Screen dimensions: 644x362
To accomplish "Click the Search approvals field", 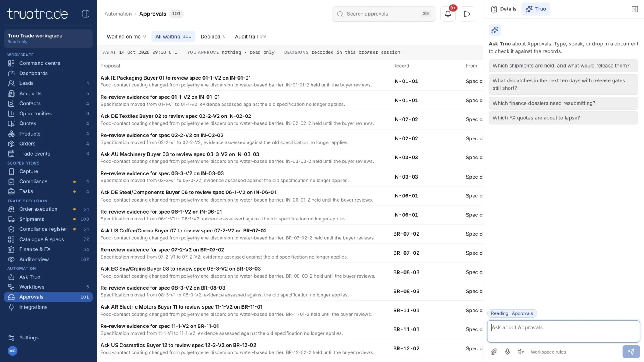I will pos(384,14).
